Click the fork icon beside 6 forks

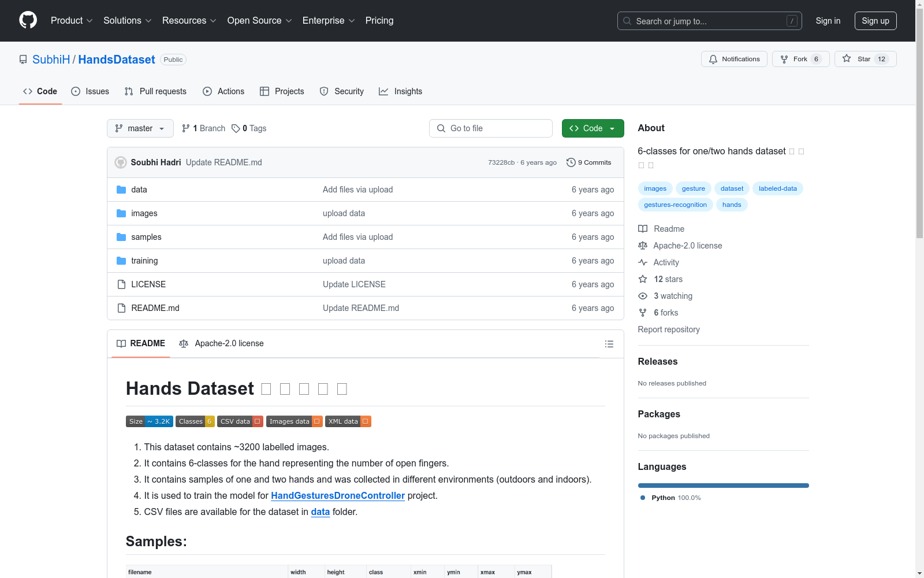[643, 313]
